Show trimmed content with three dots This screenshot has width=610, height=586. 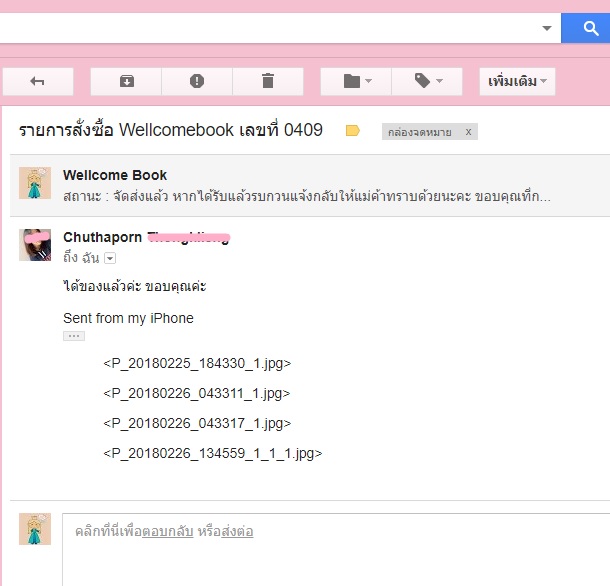coord(74,336)
